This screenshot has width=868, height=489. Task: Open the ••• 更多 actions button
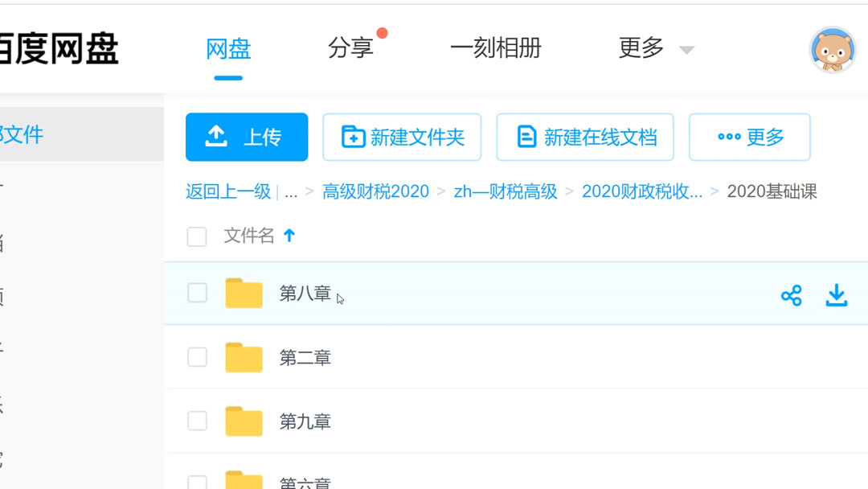click(x=748, y=137)
